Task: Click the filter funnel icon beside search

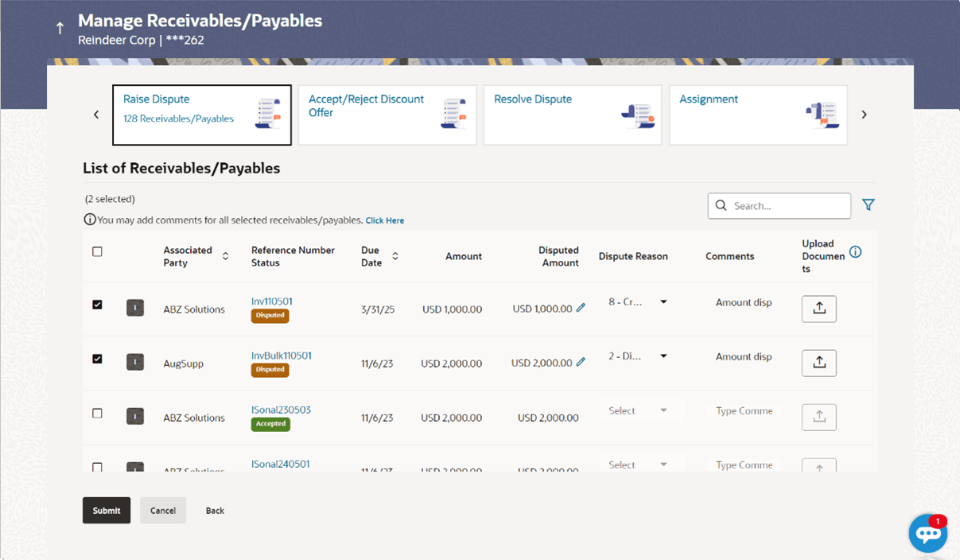Action: 868,205
